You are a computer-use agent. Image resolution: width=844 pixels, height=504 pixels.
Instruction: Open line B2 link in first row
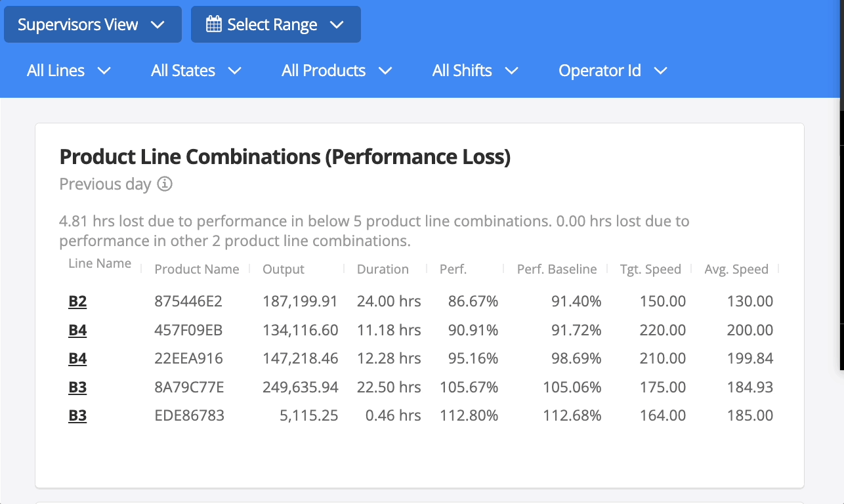click(77, 302)
